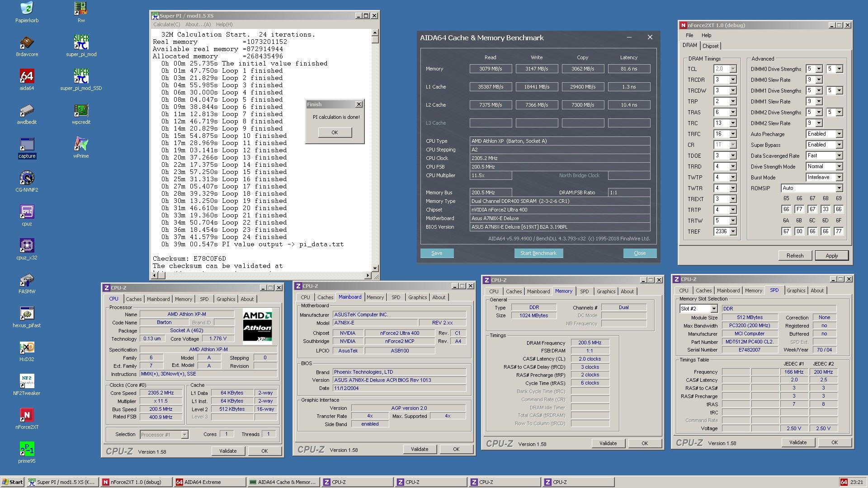Viewport: 868px width, 488px height.
Task: Open Calculate menu in Super PI
Action: [x=166, y=24]
